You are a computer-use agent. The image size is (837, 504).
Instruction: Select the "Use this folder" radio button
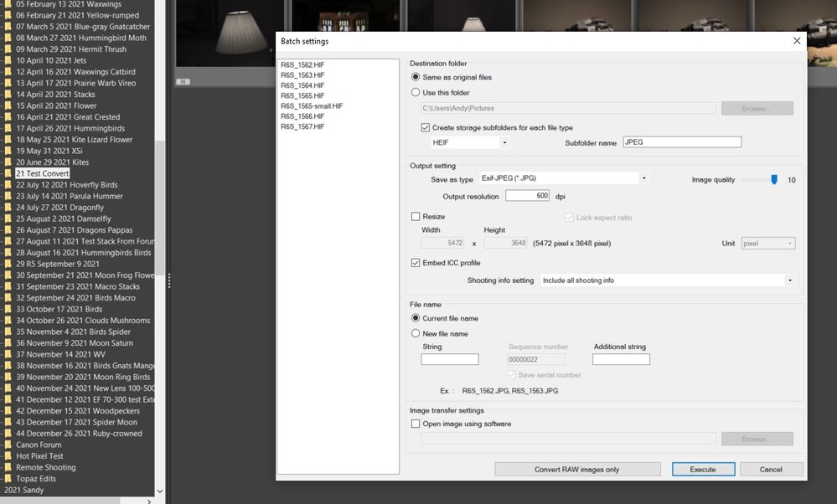(416, 94)
